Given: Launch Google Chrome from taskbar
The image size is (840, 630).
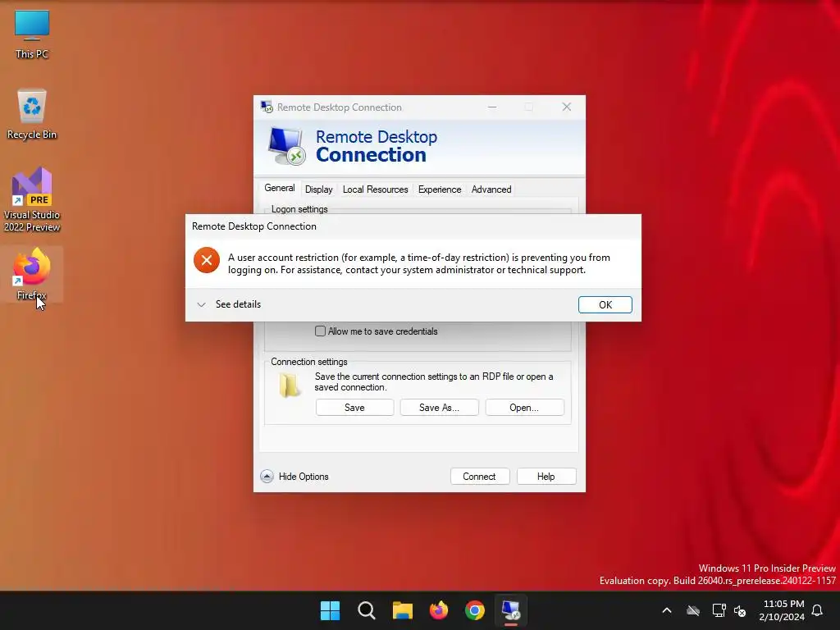Looking at the screenshot, I should tap(475, 610).
